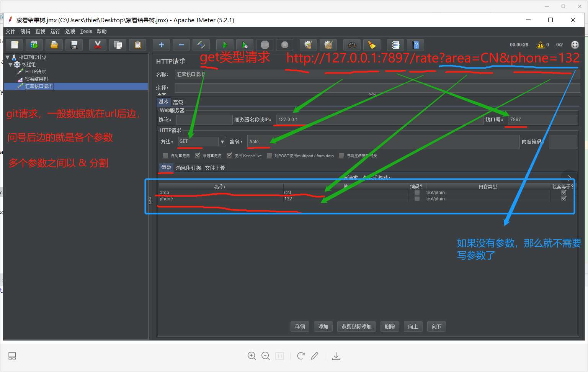
Task: Click the 删除 button
Action: click(390, 326)
